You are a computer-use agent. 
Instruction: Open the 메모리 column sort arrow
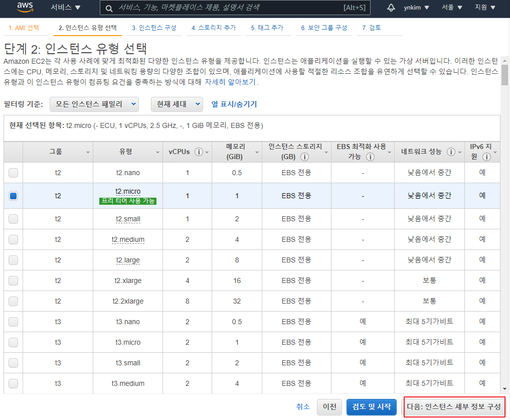[x=257, y=153]
